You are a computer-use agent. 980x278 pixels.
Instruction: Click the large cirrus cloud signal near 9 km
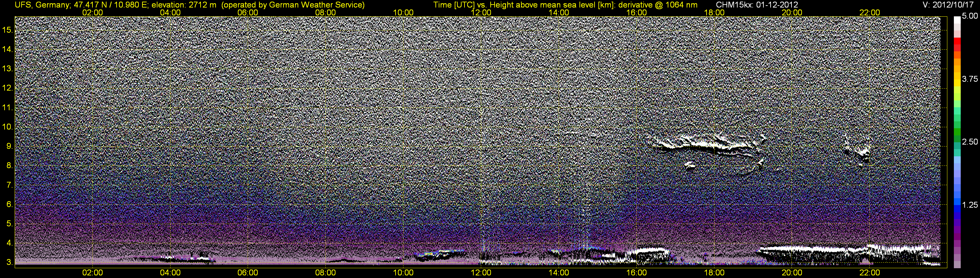pyautogui.click(x=708, y=146)
